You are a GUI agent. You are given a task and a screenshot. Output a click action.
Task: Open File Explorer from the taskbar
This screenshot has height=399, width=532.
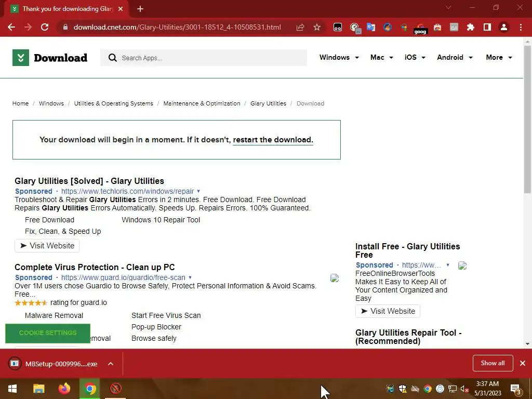click(38, 389)
